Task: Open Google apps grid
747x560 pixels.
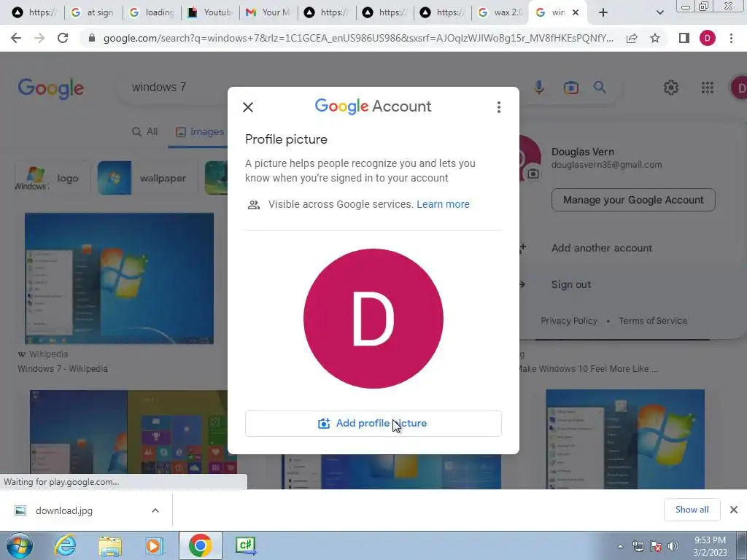Action: (708, 87)
